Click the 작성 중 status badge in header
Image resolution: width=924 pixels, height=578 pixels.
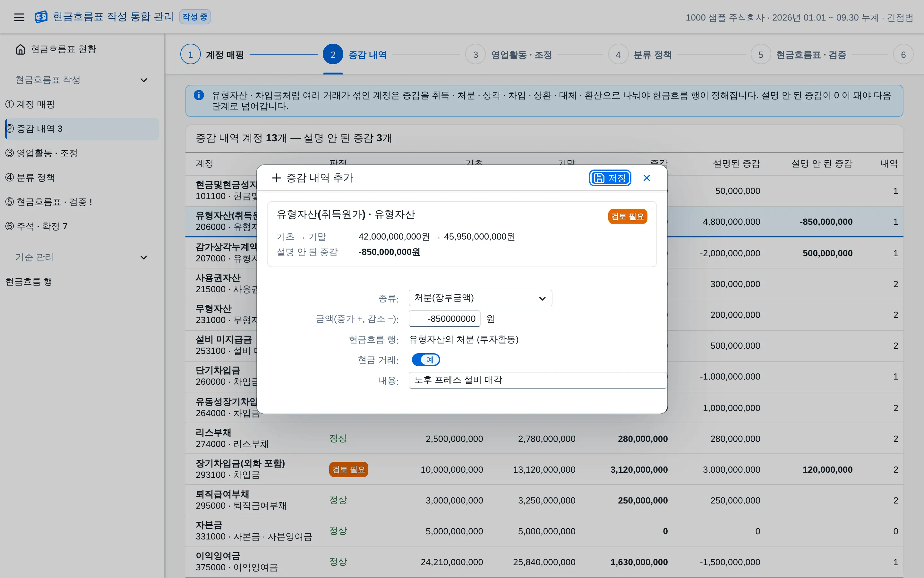click(195, 17)
